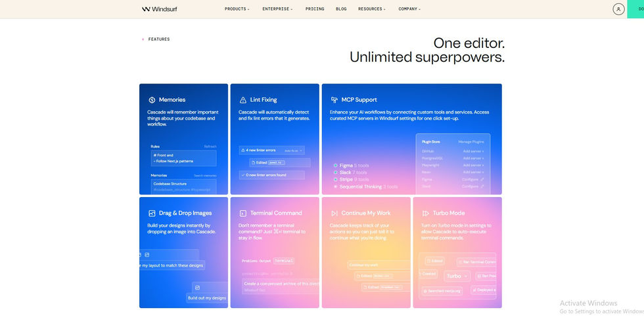
Task: Click the Sequential Thinking tools entry
Action: click(369, 187)
